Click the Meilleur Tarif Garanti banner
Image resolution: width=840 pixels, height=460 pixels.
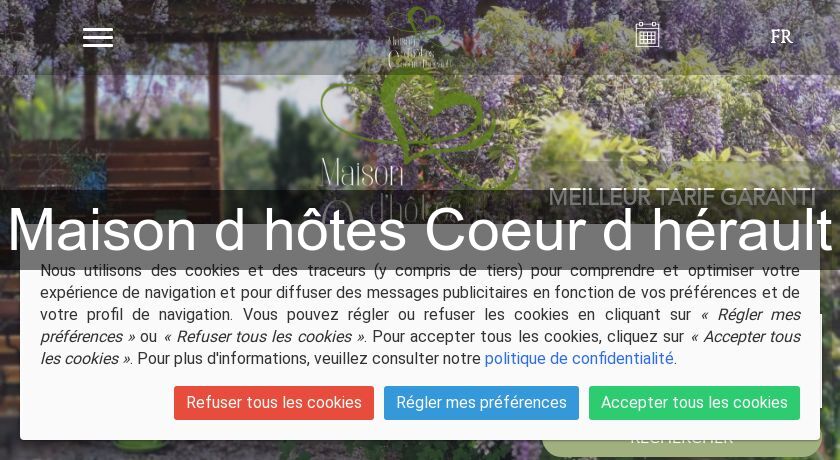[x=681, y=198]
